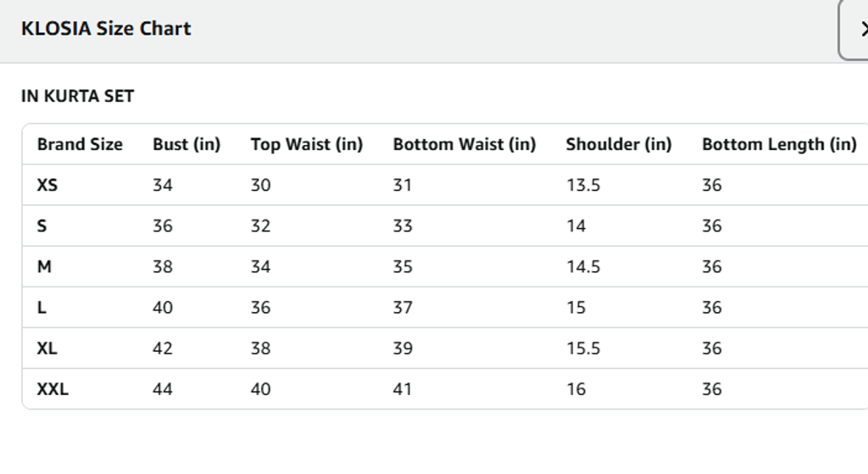The image size is (868, 474).
Task: Click the M brand size row label
Action: pos(44,266)
